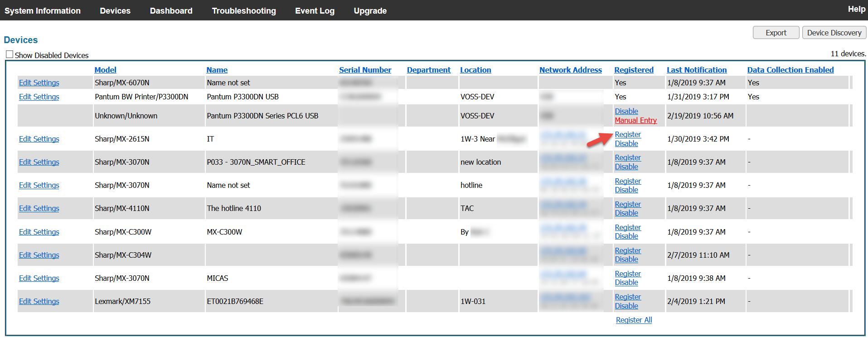The width and height of the screenshot is (868, 338).
Task: Start Device Discovery
Action: (834, 33)
